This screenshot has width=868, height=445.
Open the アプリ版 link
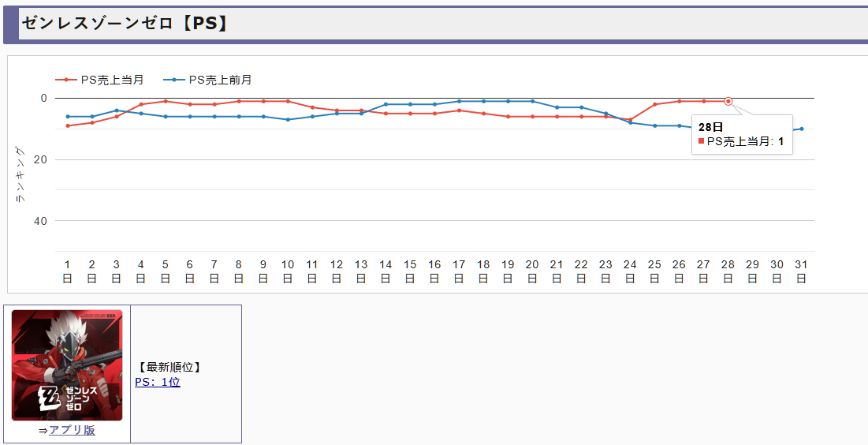(72, 430)
